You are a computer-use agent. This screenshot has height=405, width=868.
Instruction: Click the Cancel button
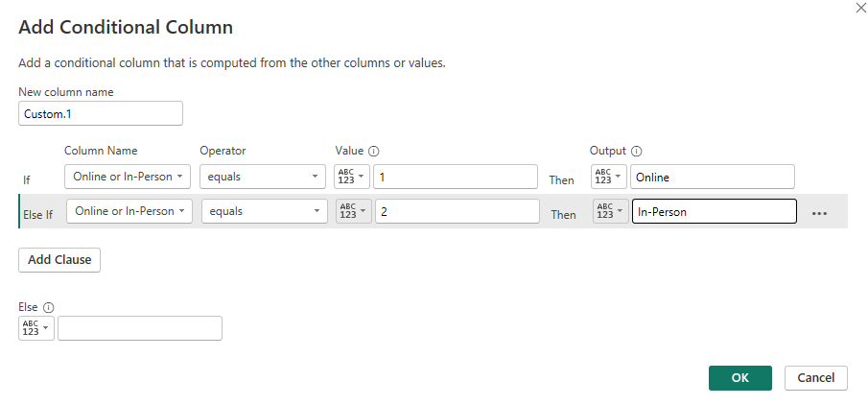point(815,377)
